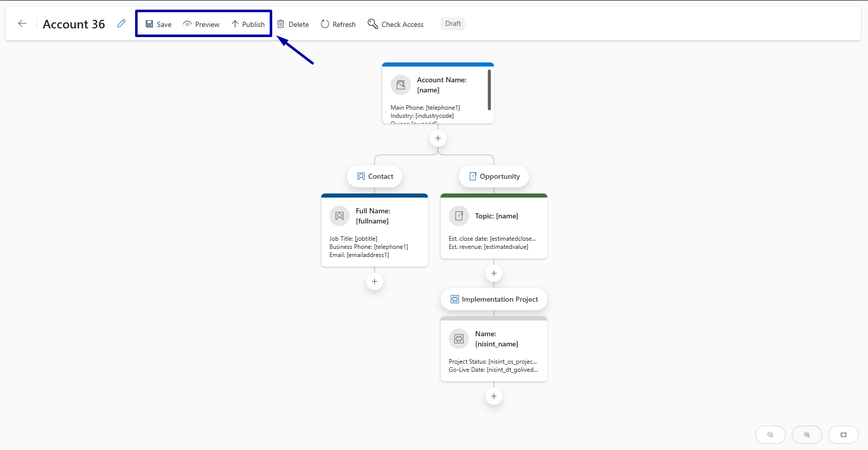
Task: Click the zoom out magnifier icon
Action: click(770, 435)
